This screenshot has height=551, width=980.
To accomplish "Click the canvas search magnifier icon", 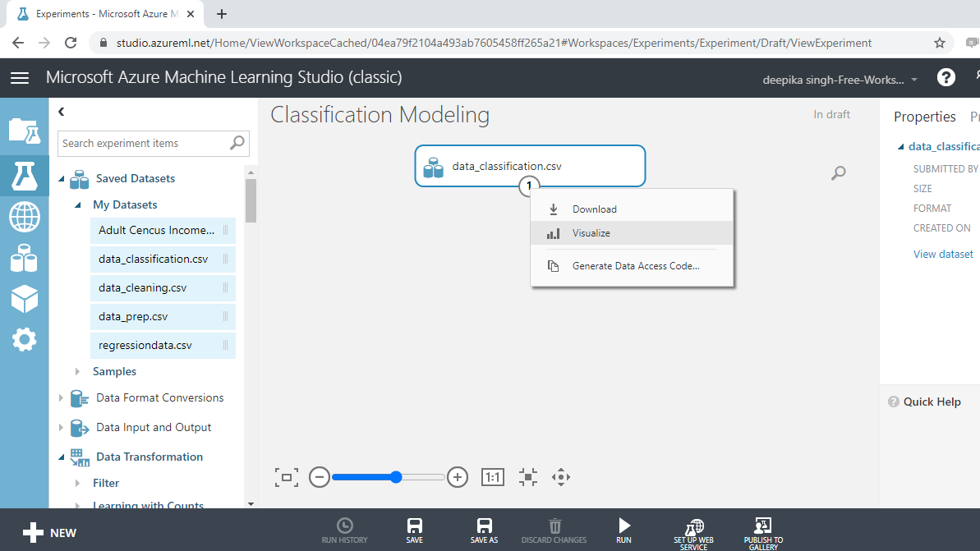I will (838, 173).
